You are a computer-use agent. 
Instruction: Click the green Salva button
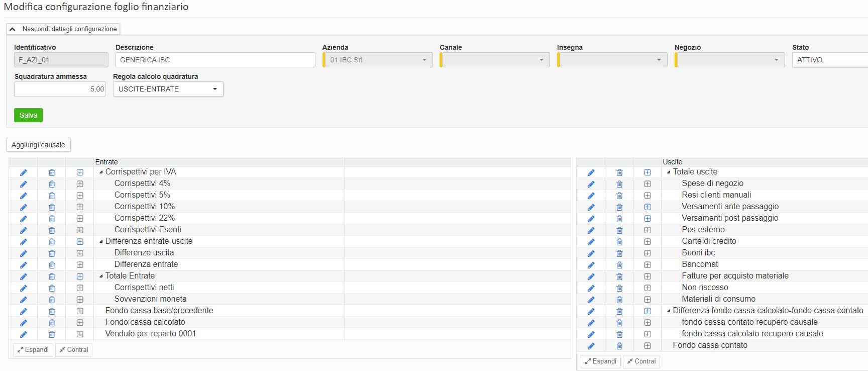[x=28, y=115]
